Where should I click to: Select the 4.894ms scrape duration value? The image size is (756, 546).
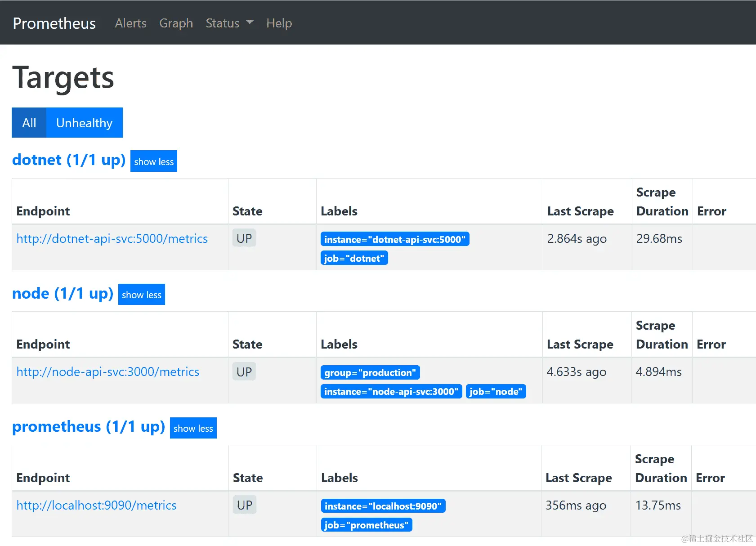[659, 372]
